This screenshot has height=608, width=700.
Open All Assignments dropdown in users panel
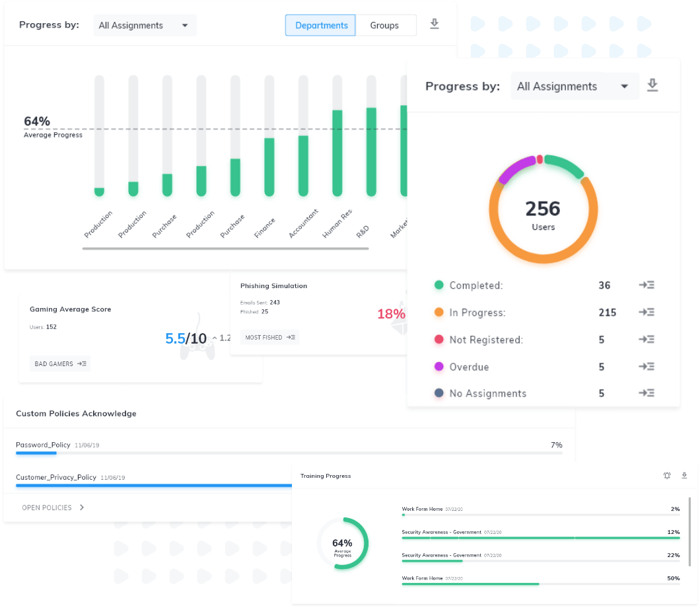pos(573,87)
